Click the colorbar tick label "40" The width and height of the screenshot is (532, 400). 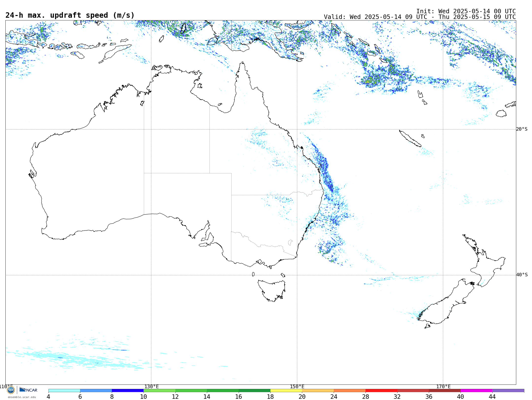(461, 397)
